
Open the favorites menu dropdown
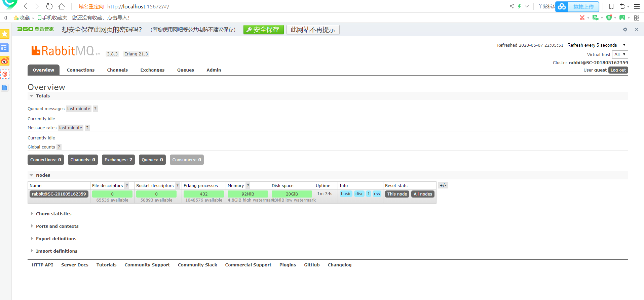point(24,17)
